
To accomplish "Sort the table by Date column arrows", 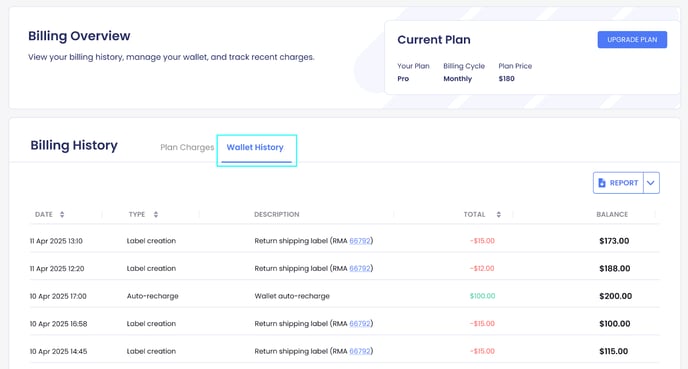I will [62, 214].
